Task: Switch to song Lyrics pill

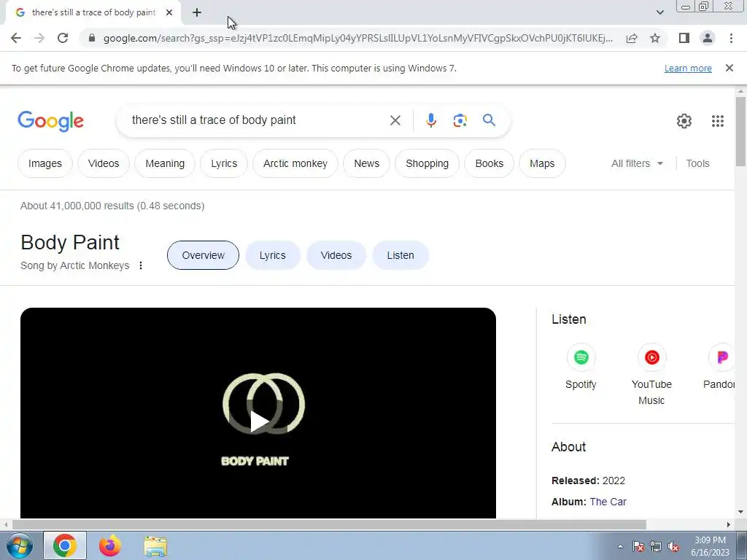Action: click(x=273, y=255)
